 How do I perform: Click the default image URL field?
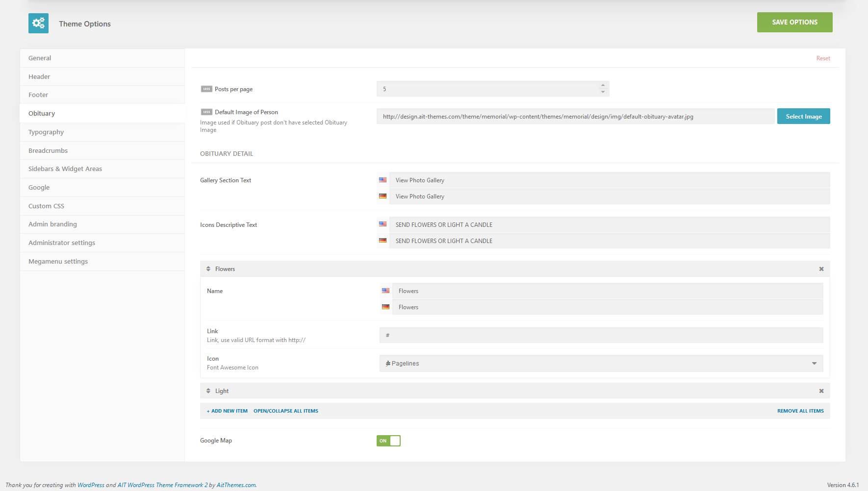(x=576, y=116)
